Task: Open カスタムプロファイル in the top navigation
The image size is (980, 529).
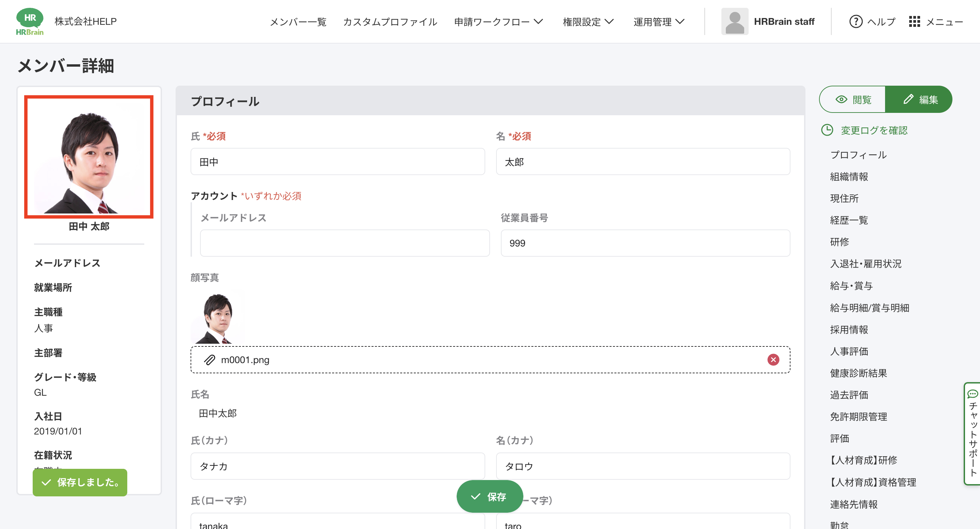Action: (x=390, y=22)
